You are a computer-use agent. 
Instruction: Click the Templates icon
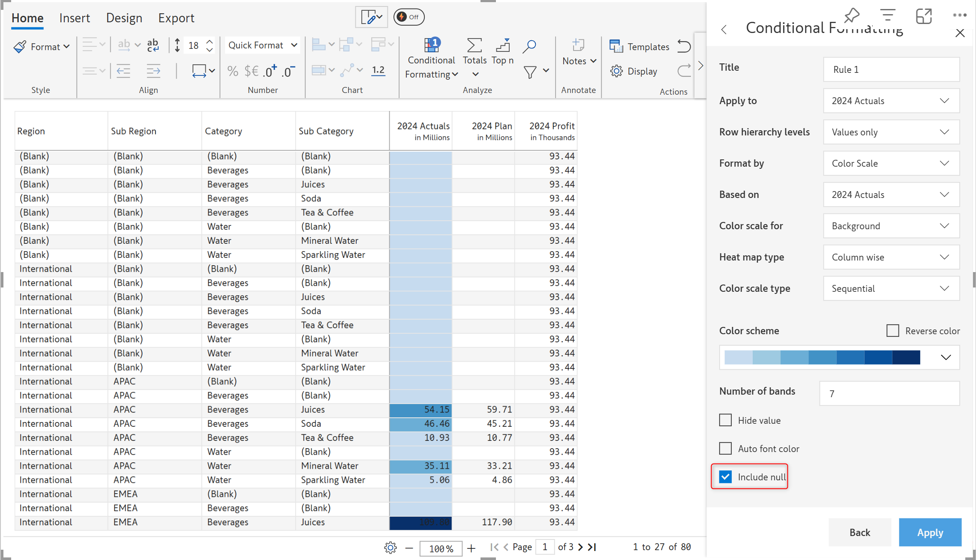click(x=616, y=46)
